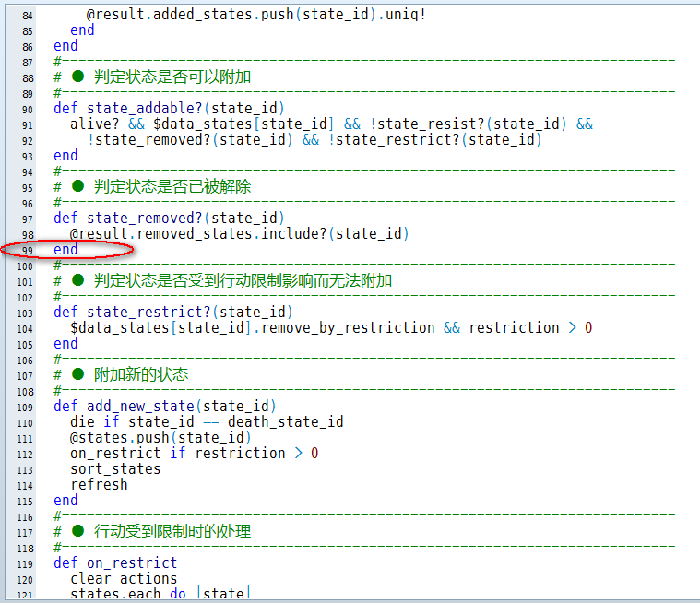This screenshot has width=700, height=603.
Task: Click the 'end' keyword on line 93
Action: (65, 155)
